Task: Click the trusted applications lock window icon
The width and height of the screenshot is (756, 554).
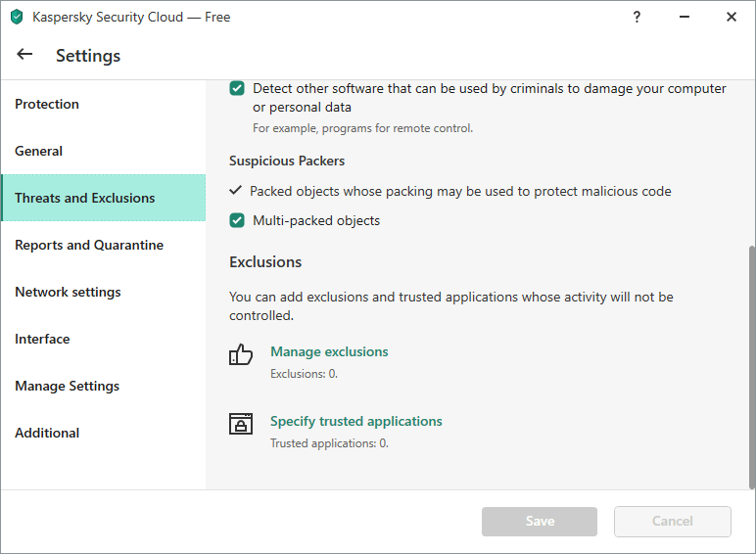Action: click(x=241, y=424)
